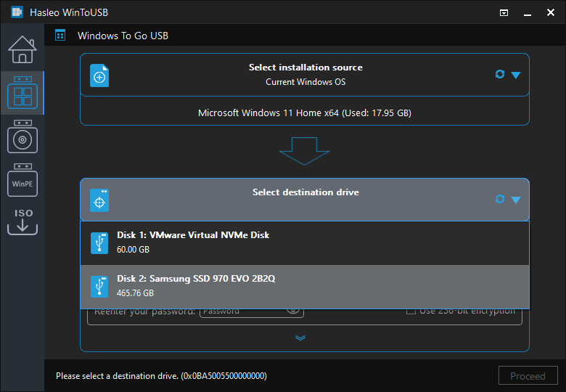Open the Windows Installation USB sidebar icon
Screen dimensions: 566x392
click(x=22, y=136)
